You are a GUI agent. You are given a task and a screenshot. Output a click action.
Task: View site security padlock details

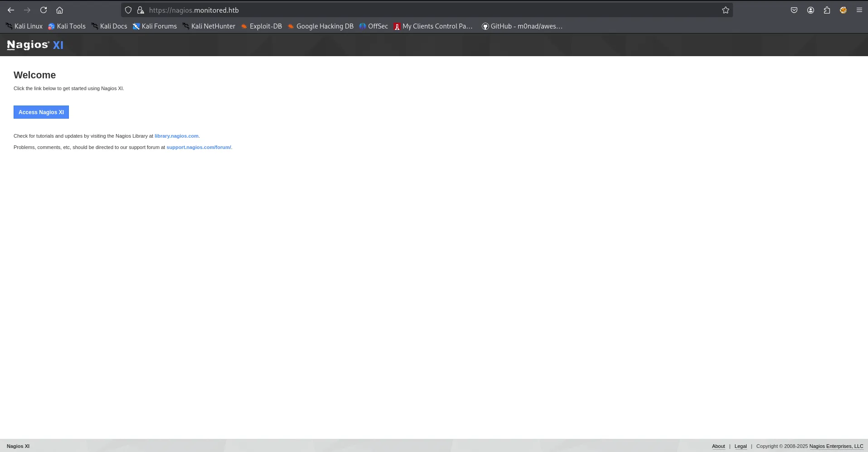(x=141, y=10)
